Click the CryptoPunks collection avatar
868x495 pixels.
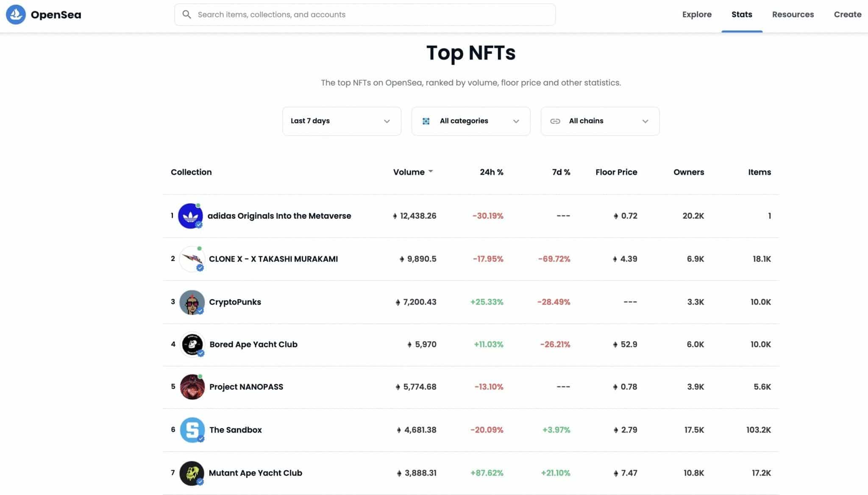(x=192, y=302)
